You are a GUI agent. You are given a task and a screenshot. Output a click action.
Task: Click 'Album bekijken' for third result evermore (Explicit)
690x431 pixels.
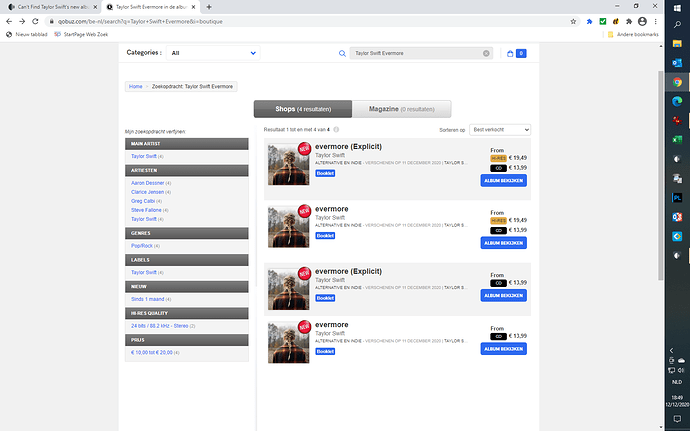point(503,295)
